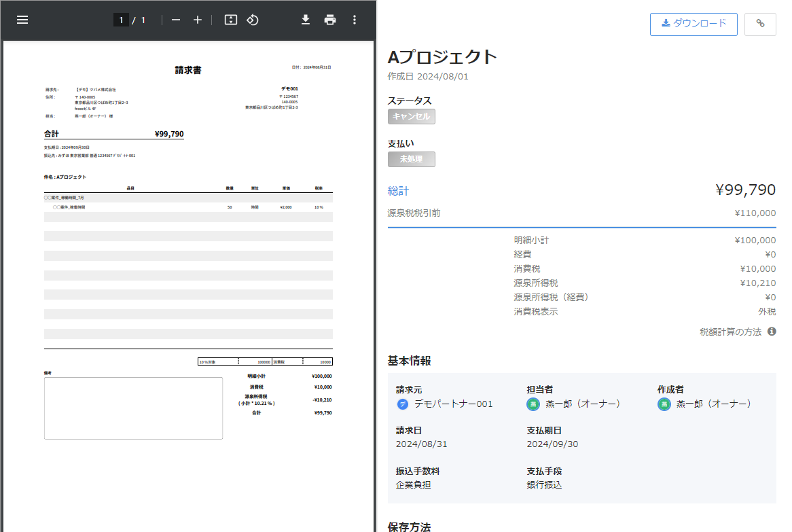Click the Aプロジェクト title heading
This screenshot has height=532, width=792.
point(442,56)
